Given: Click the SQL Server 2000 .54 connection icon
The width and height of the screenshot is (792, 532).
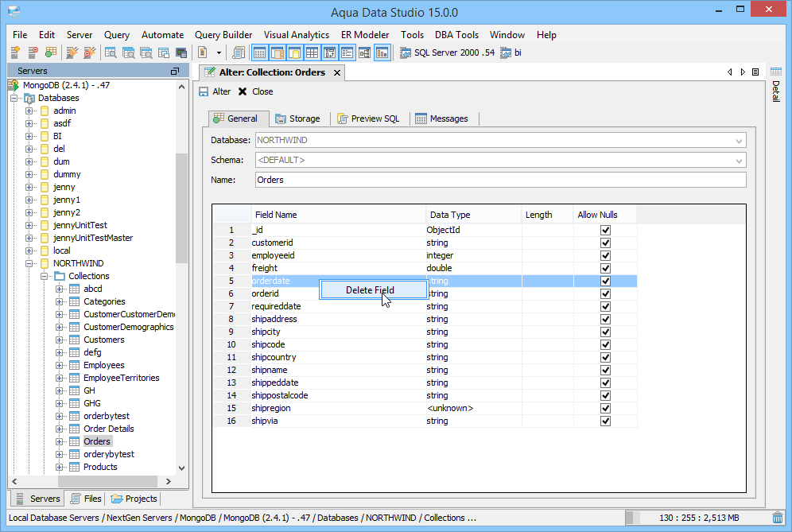Looking at the screenshot, I should pyautogui.click(x=406, y=53).
